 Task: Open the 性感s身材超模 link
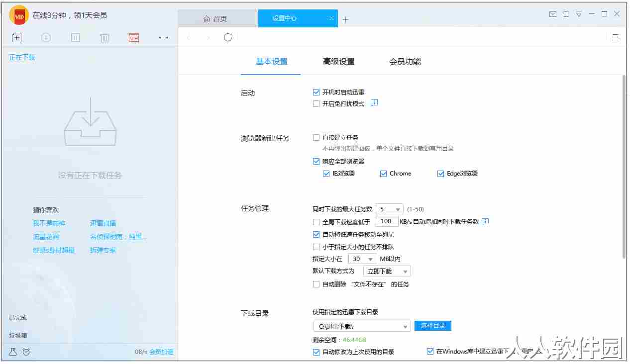54,250
